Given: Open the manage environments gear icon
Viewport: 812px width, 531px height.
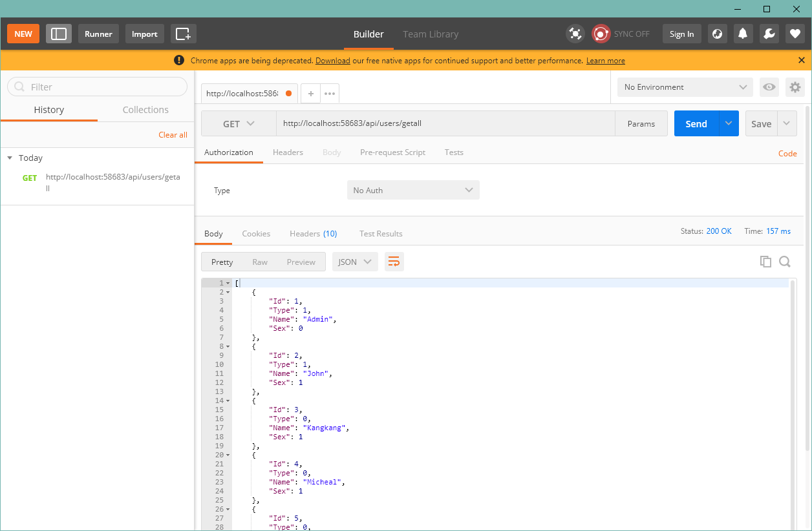Looking at the screenshot, I should click(x=795, y=87).
